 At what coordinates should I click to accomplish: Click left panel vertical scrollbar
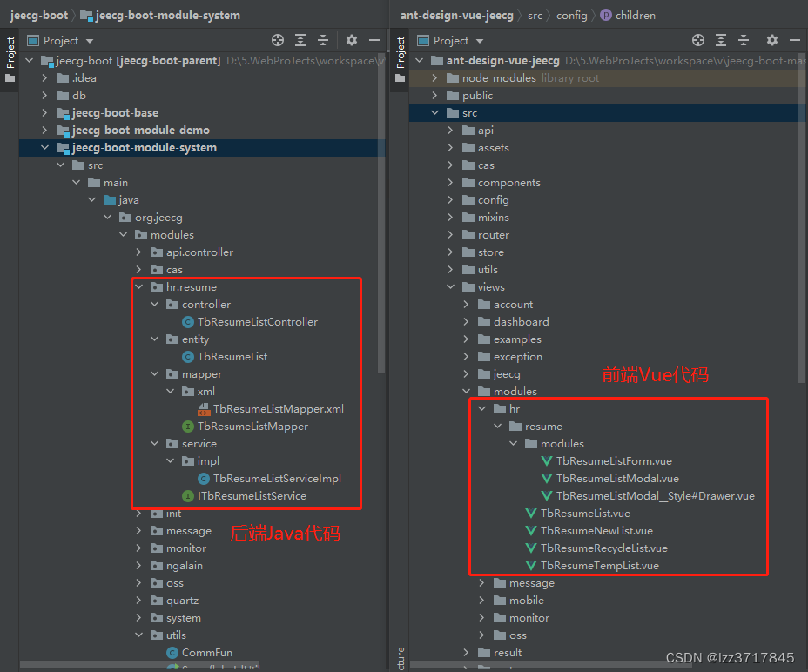[x=381, y=213]
